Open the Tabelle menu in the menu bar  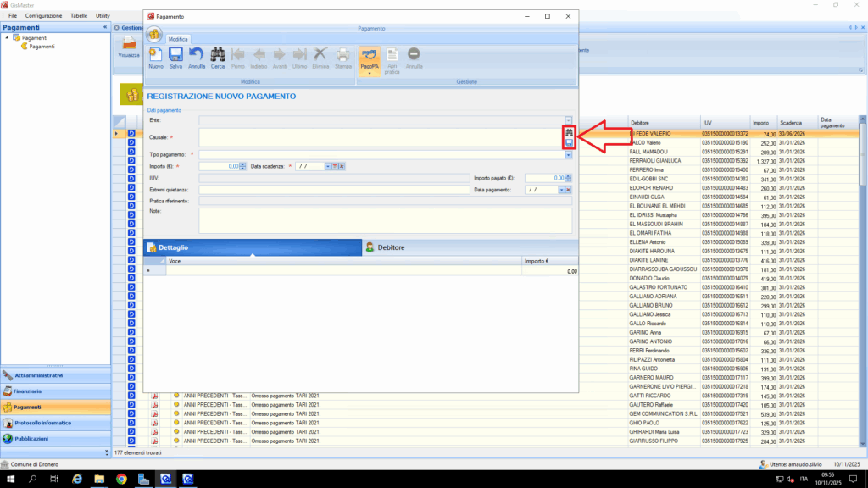[x=79, y=16]
